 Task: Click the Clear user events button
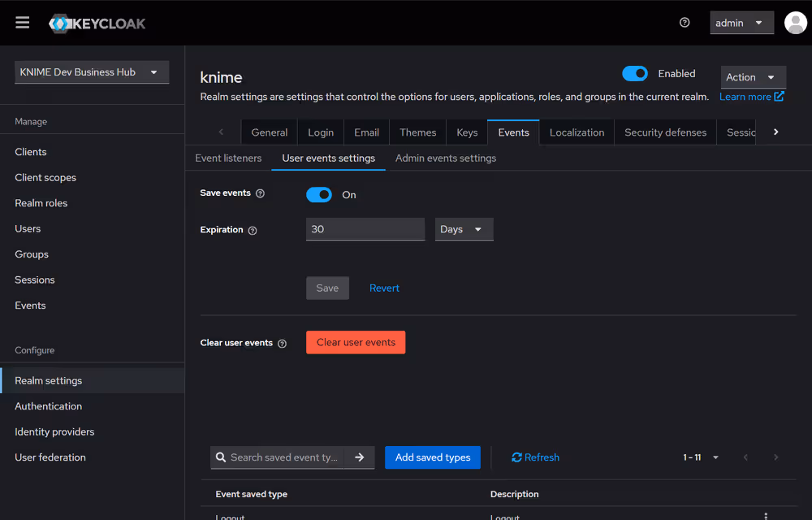(356, 342)
